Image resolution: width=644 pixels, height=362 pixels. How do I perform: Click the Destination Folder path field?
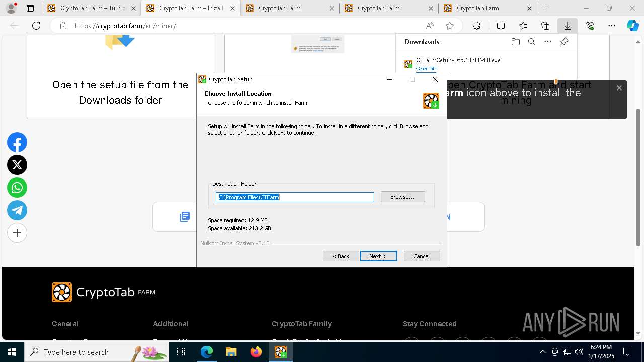(295, 197)
